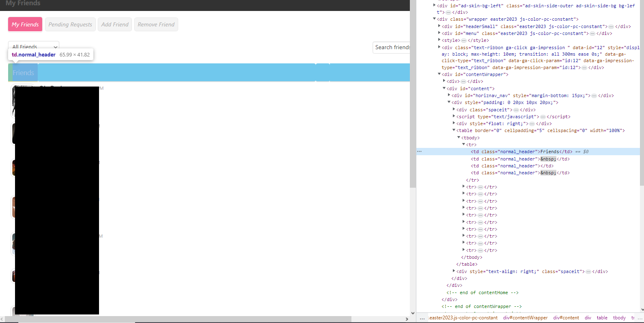Select the My Friends button
The image size is (644, 323).
(25, 24)
